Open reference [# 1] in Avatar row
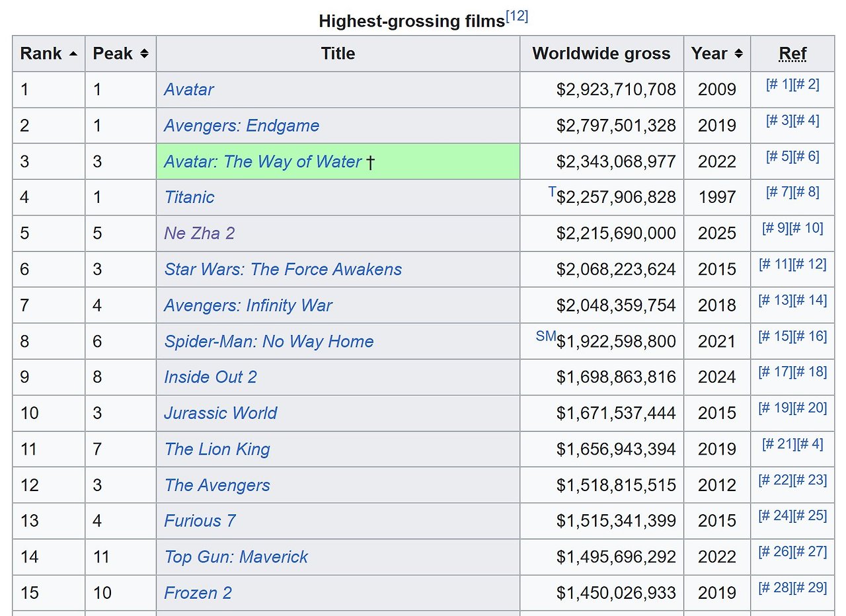This screenshot has width=846, height=616. point(779,84)
